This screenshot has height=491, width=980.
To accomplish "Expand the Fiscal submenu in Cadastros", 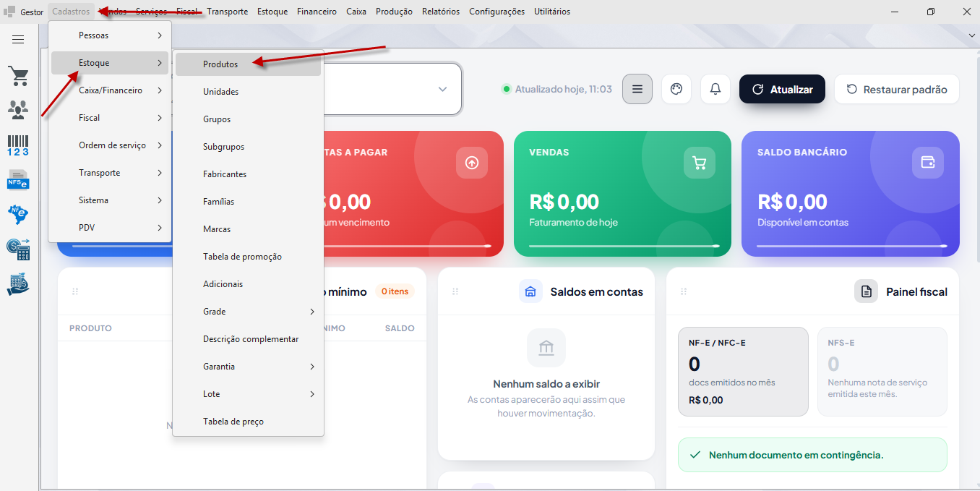I will click(x=110, y=118).
